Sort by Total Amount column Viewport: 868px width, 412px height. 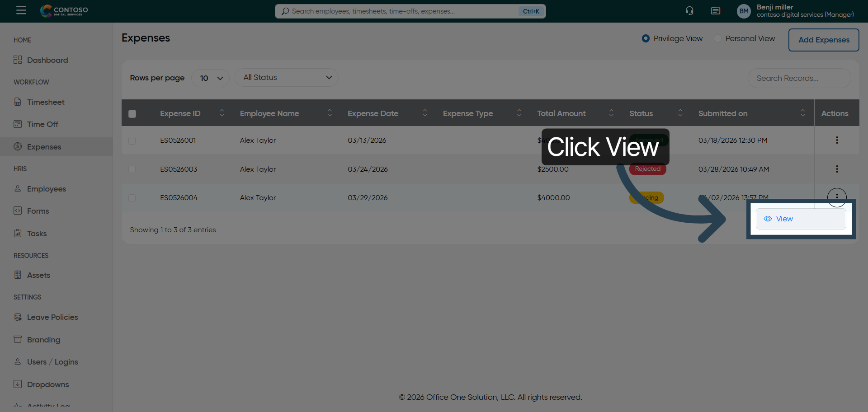click(x=611, y=113)
